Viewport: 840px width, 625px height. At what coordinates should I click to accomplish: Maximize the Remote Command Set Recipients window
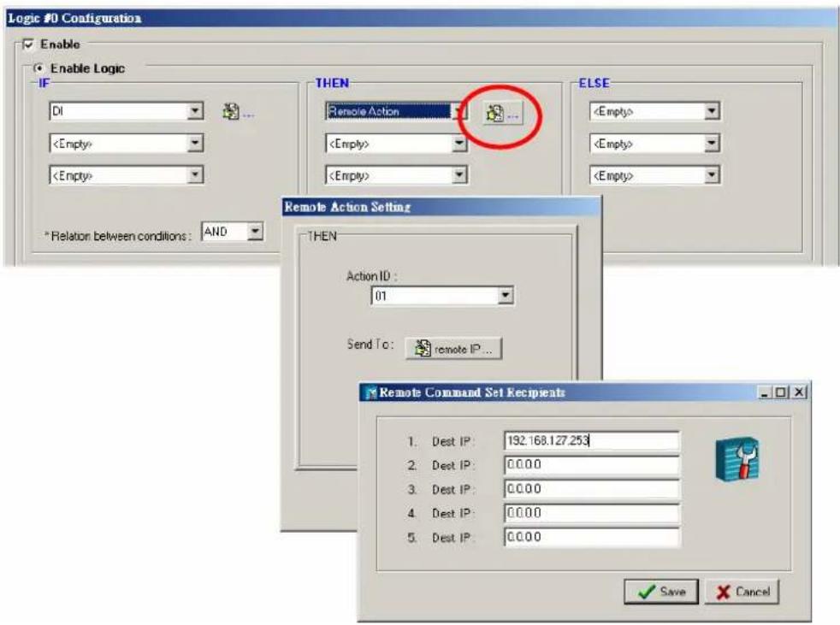click(x=781, y=392)
